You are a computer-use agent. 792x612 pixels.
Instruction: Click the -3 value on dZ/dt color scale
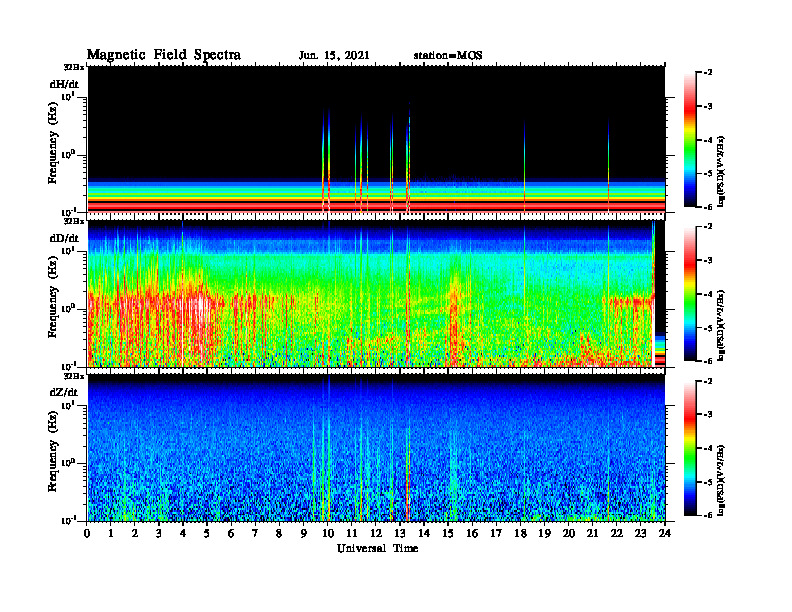[707, 415]
